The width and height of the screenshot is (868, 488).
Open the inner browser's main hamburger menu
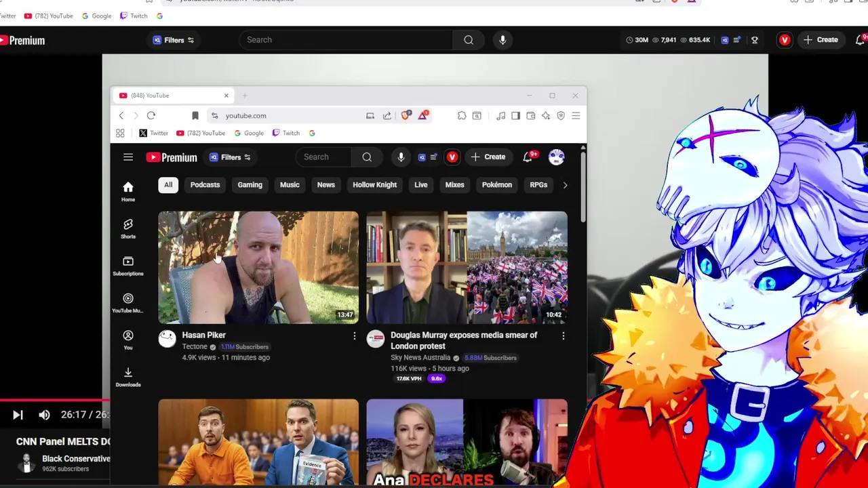click(x=576, y=116)
